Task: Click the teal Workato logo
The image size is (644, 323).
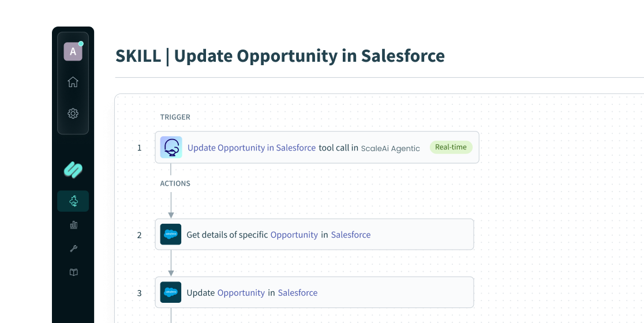Action: 73,170
